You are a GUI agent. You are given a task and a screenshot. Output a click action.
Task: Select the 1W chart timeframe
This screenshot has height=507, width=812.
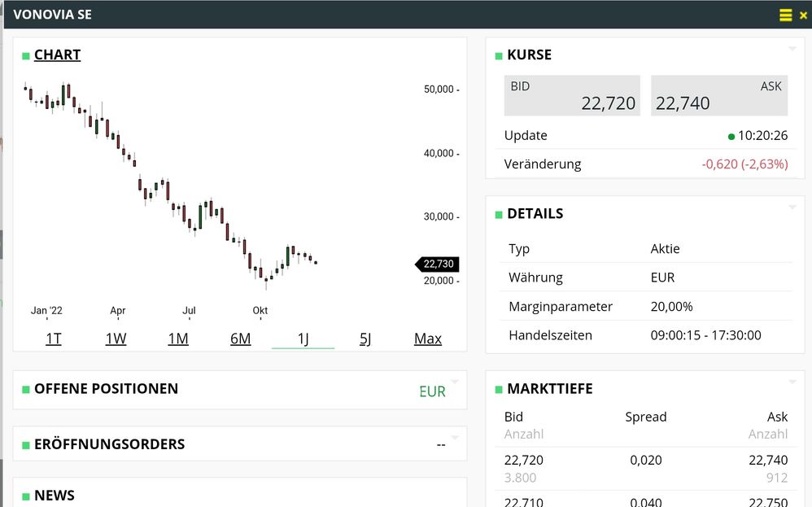tap(116, 339)
